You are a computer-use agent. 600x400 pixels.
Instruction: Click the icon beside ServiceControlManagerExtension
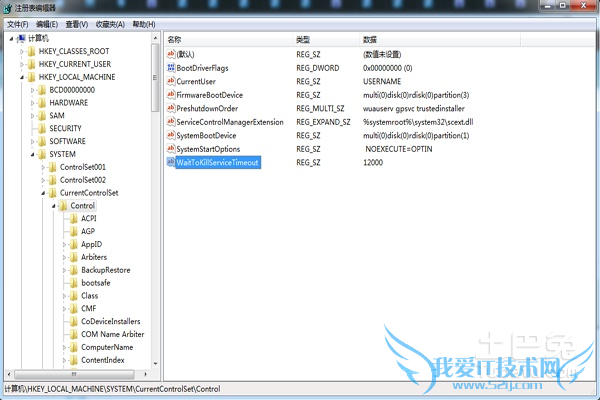coord(171,122)
